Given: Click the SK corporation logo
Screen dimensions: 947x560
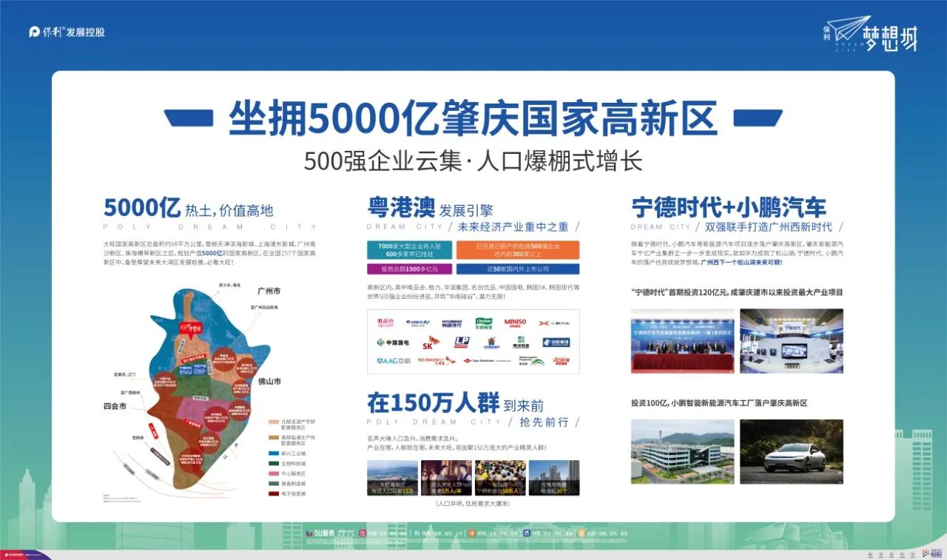Looking at the screenshot, I should point(428,343).
